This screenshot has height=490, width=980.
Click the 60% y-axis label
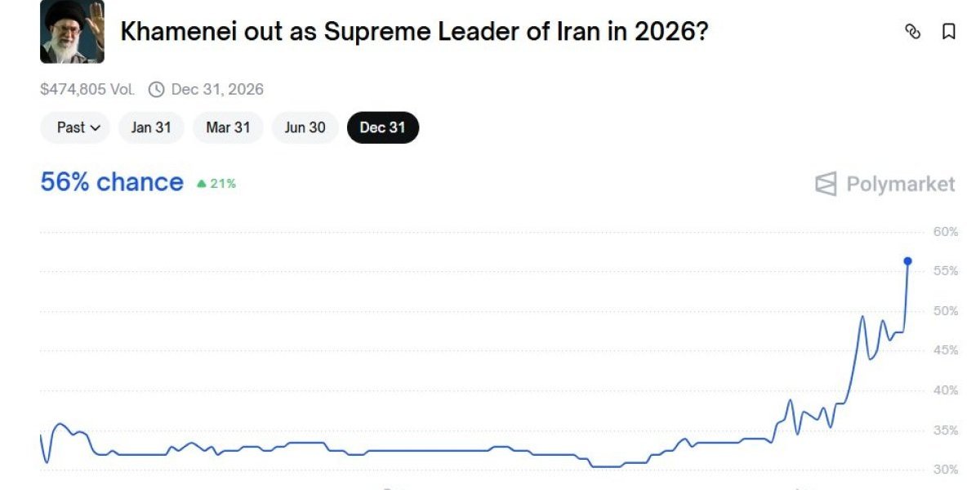[x=946, y=232]
